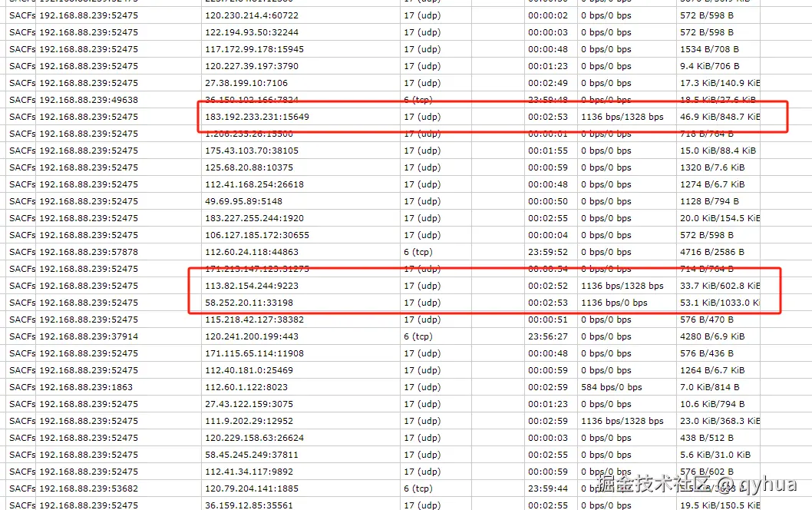Select destination 112.41.168.254:26618
812x510 pixels.
pos(254,184)
